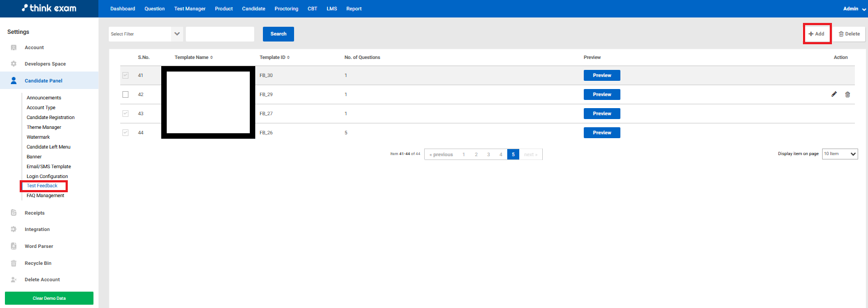Expand the 10 Item per page dropdown
The width and height of the screenshot is (868, 308).
click(x=840, y=154)
